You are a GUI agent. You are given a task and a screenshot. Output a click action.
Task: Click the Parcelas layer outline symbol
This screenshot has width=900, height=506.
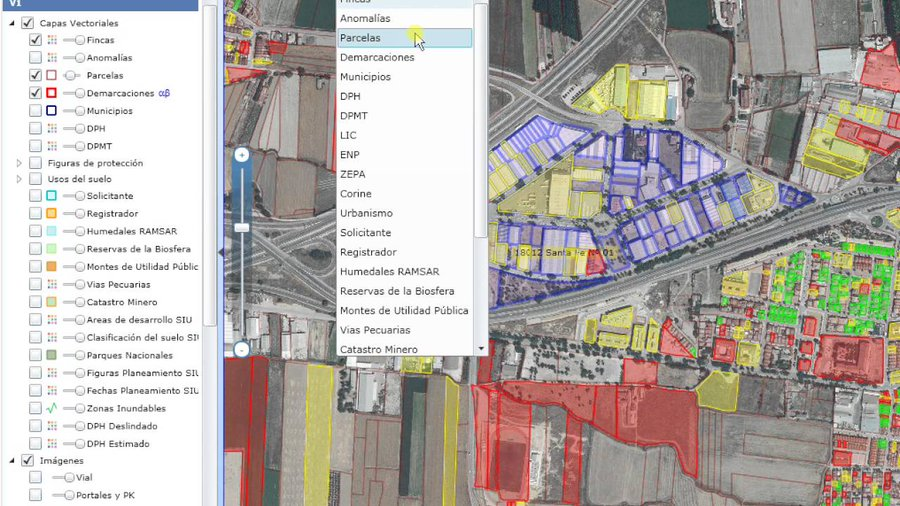52,75
